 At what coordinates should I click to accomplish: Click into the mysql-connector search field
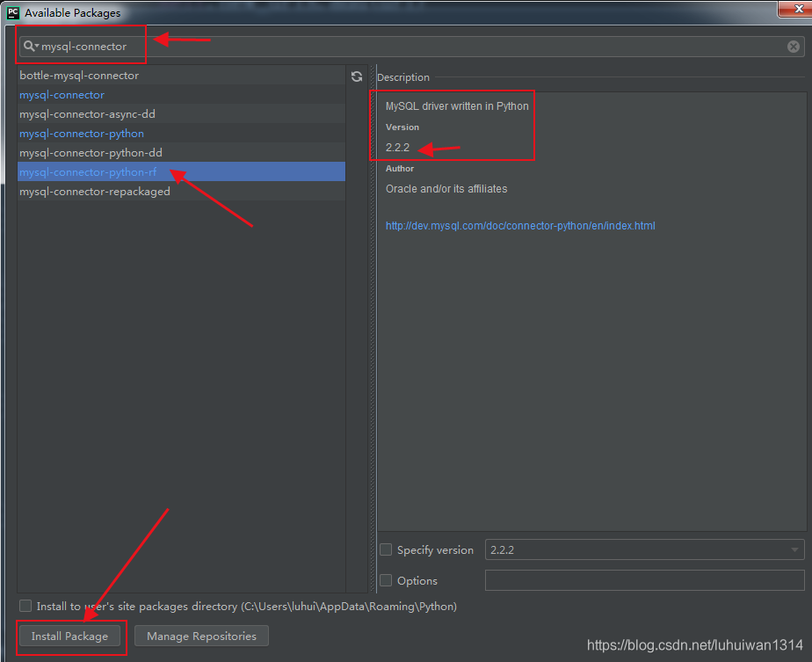click(x=411, y=47)
